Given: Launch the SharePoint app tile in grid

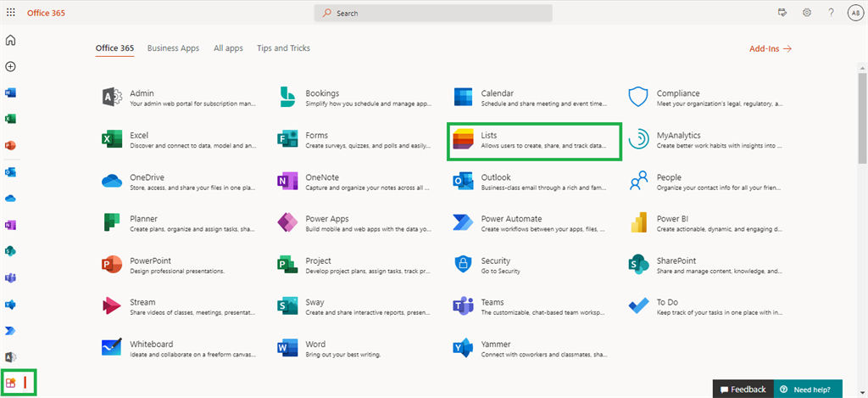Looking at the screenshot, I should coord(705,265).
